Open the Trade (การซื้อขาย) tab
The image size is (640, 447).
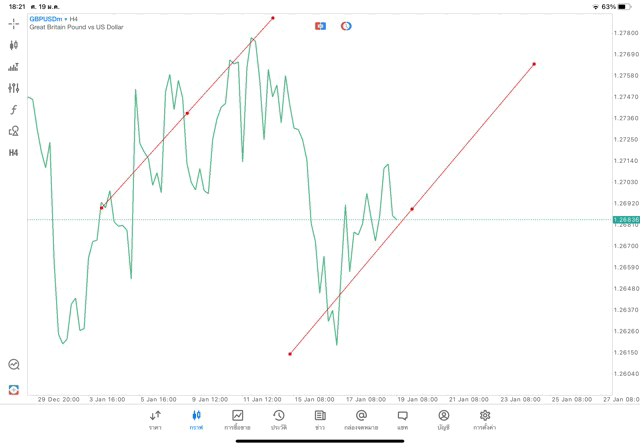(238, 419)
